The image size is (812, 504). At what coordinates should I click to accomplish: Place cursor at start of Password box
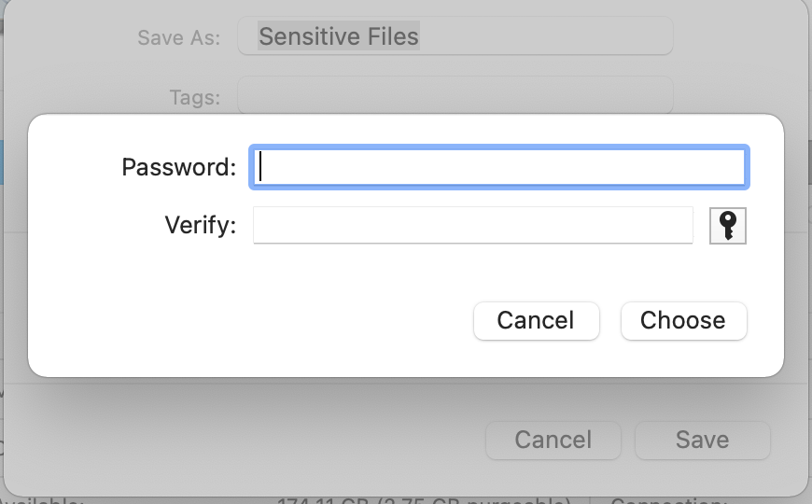point(261,167)
